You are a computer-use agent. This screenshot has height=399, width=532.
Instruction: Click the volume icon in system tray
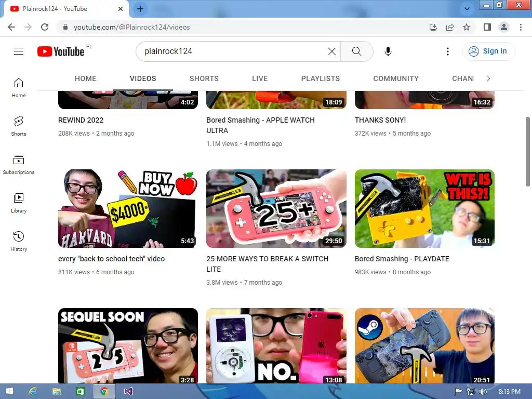483,392
